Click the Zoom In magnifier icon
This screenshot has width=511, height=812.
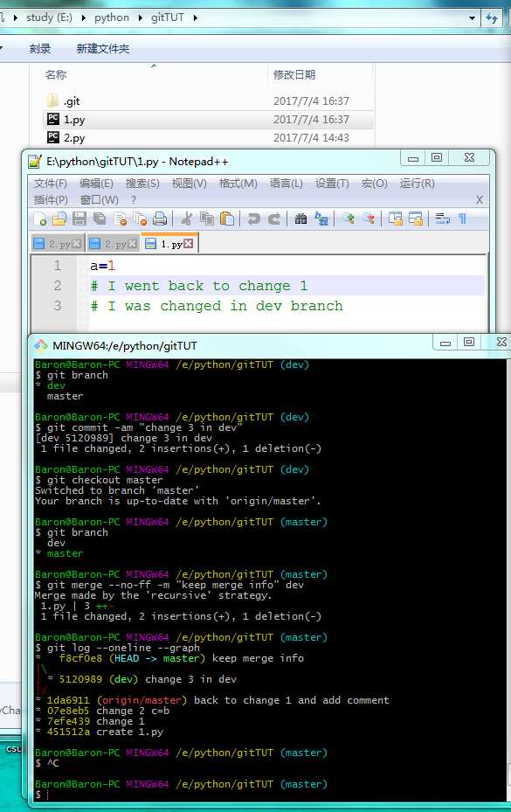coord(349,219)
